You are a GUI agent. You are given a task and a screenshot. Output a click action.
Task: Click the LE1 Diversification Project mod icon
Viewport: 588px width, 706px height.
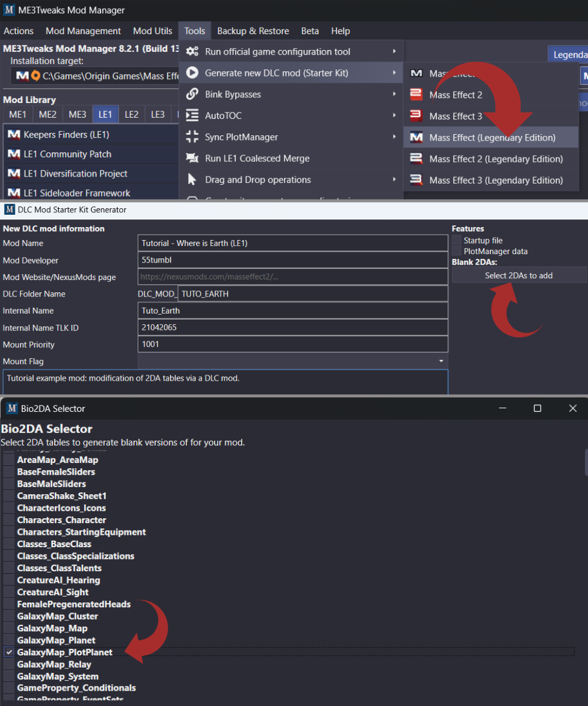click(14, 174)
